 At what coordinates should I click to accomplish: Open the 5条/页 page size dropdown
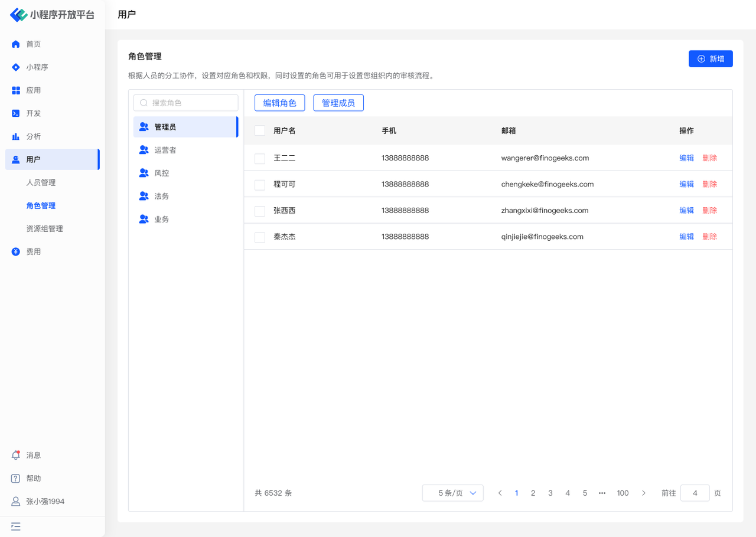pyautogui.click(x=452, y=493)
